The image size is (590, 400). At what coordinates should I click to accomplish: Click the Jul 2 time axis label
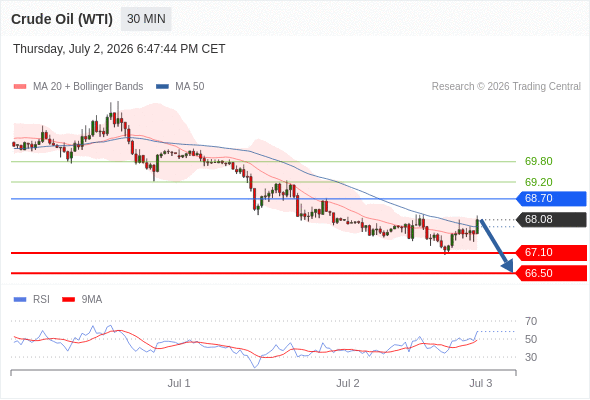point(348,383)
